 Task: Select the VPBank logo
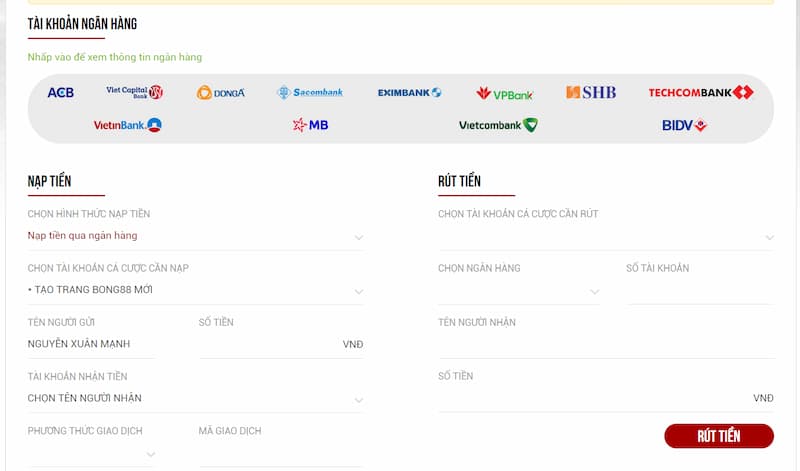point(505,94)
